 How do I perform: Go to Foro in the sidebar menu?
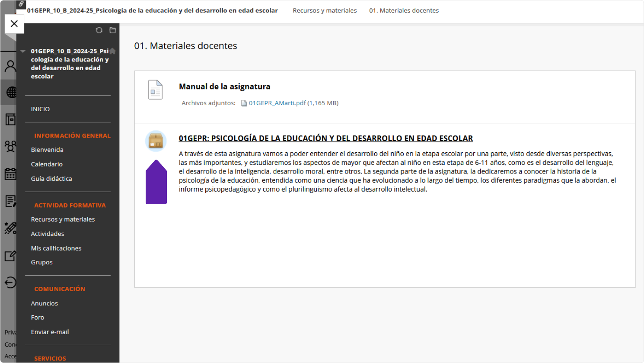[38, 318]
